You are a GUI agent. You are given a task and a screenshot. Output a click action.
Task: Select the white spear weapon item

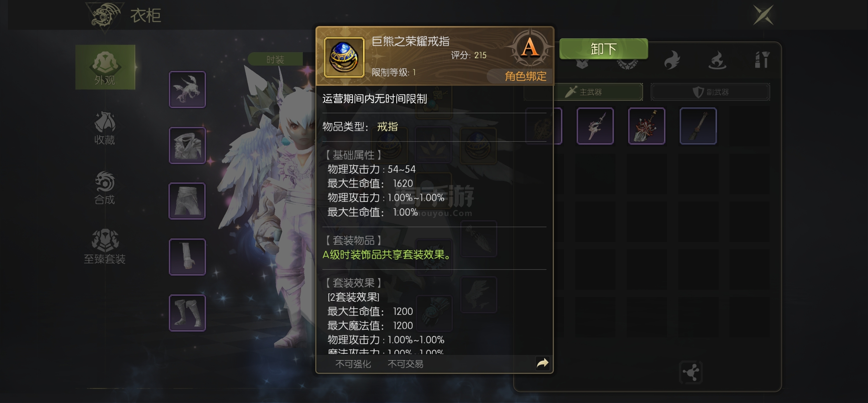coord(595,126)
